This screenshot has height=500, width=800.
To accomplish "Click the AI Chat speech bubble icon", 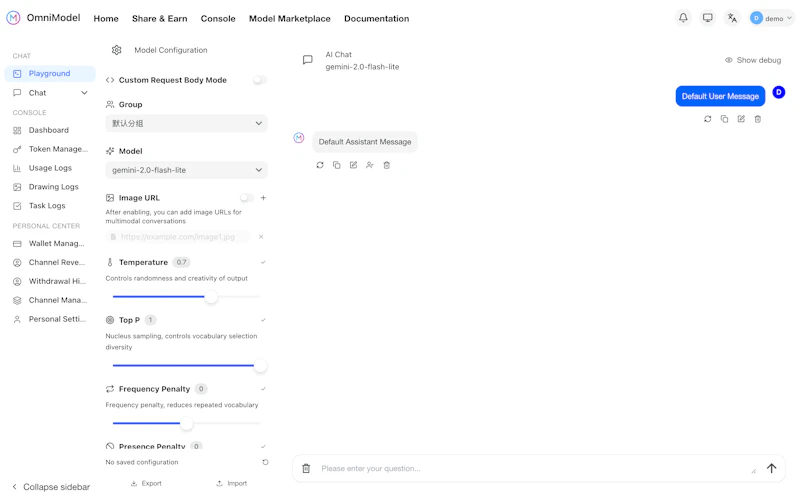I will click(x=308, y=60).
